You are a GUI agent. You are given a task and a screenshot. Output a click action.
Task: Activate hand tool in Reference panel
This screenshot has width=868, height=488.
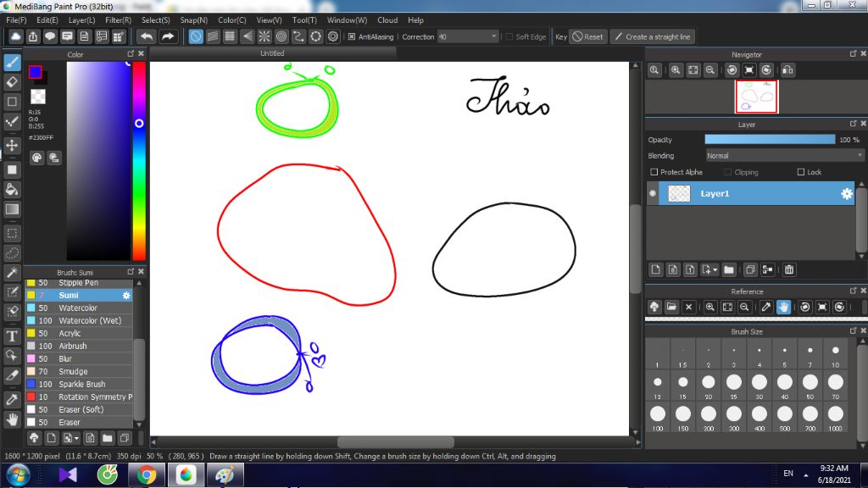[x=783, y=307]
